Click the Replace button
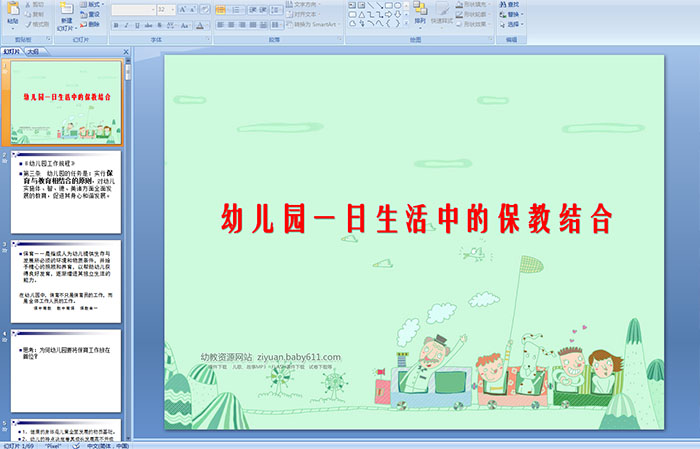Image resolution: width=700 pixels, height=449 pixels. [x=511, y=14]
